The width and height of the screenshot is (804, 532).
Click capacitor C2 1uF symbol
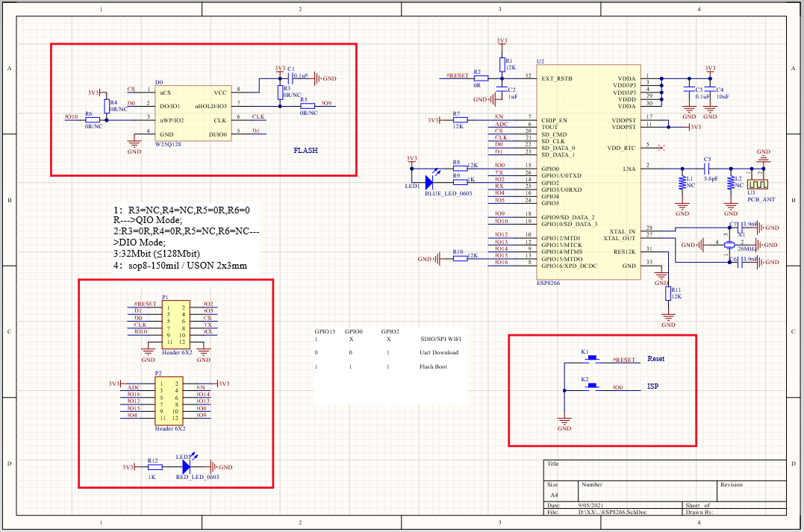pos(502,90)
